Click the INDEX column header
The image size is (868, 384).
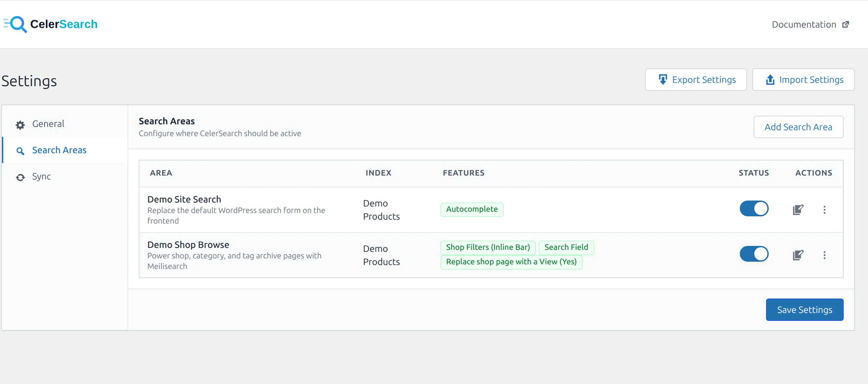(378, 173)
